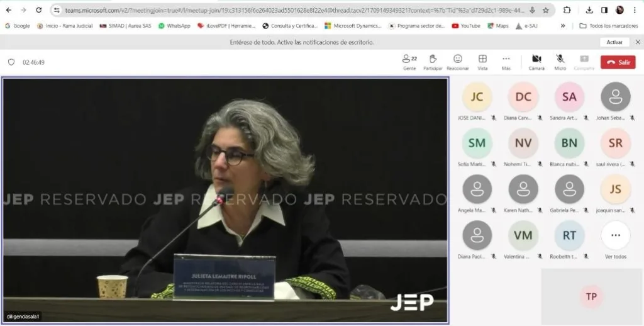Raise hand with Participar button
Image resolution: width=644 pixels, height=326 pixels.
(x=433, y=62)
